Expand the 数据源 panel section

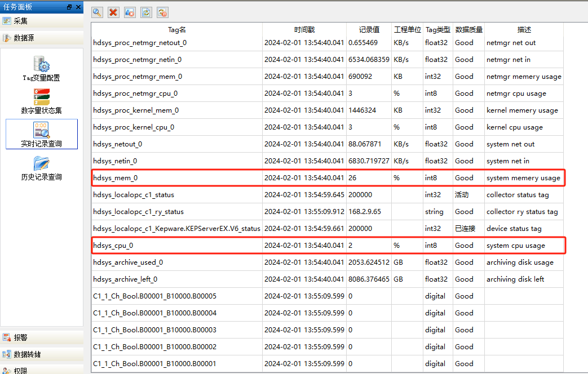click(42, 38)
